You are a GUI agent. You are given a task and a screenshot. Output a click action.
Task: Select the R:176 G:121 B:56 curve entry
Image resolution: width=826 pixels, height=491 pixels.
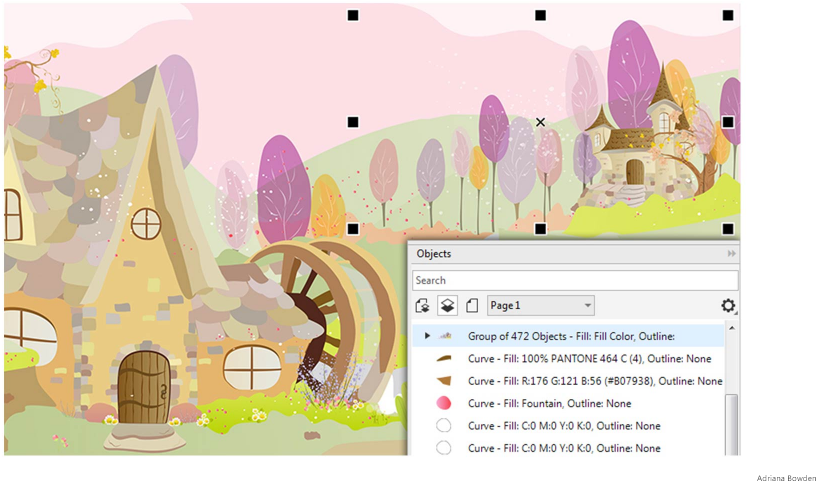click(594, 381)
